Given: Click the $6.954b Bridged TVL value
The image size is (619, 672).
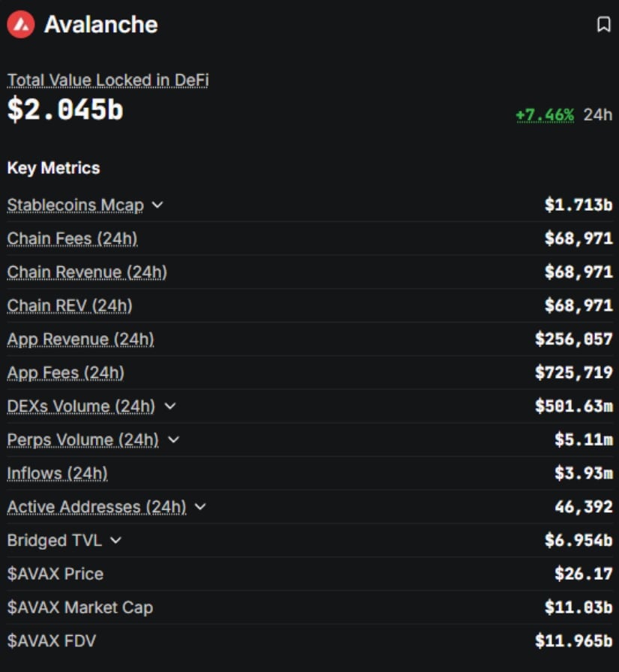Looking at the screenshot, I should [578, 540].
